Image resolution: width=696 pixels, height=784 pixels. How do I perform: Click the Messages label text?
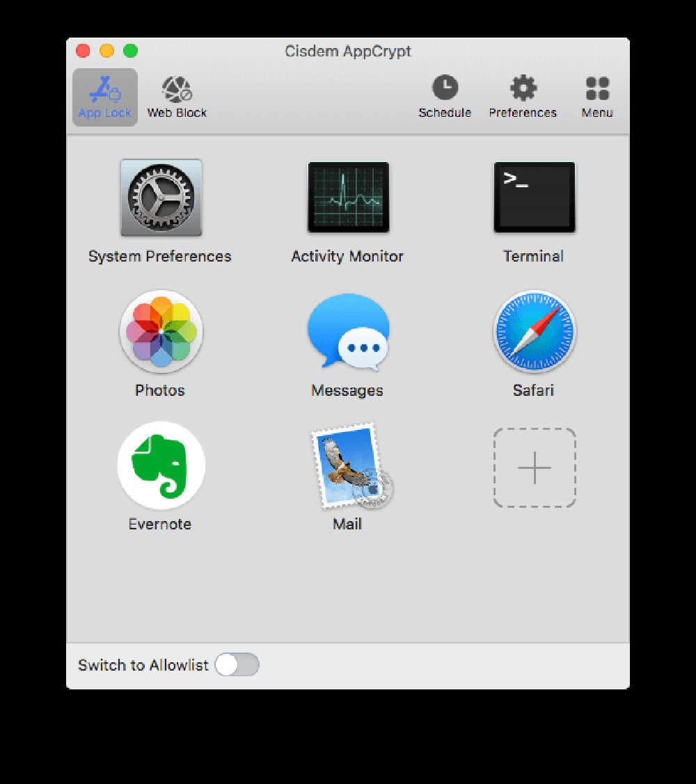point(347,390)
